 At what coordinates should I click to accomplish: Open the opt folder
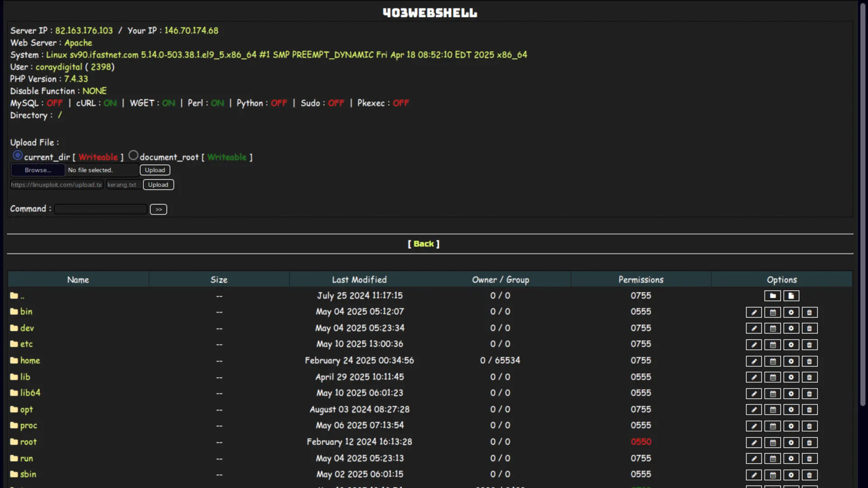coord(27,409)
